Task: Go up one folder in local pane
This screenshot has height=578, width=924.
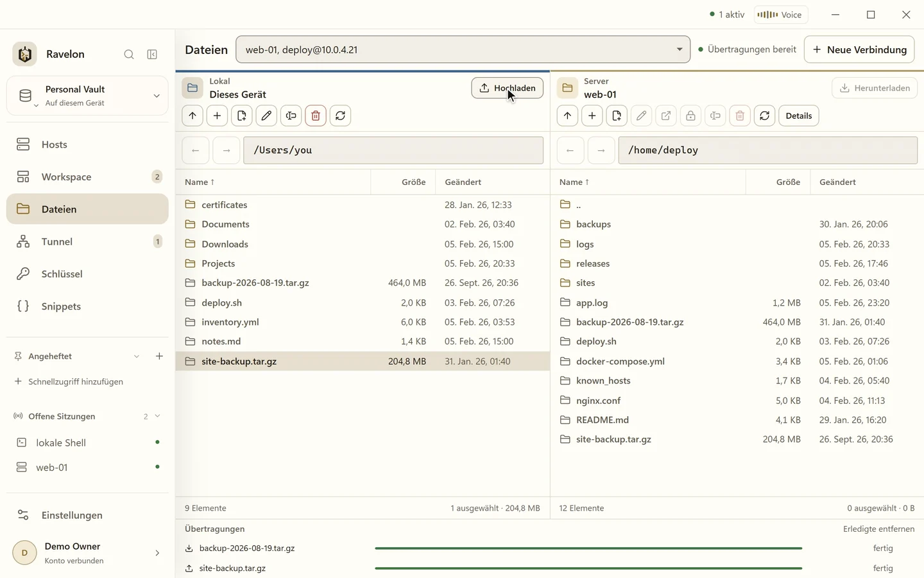Action: point(193,116)
